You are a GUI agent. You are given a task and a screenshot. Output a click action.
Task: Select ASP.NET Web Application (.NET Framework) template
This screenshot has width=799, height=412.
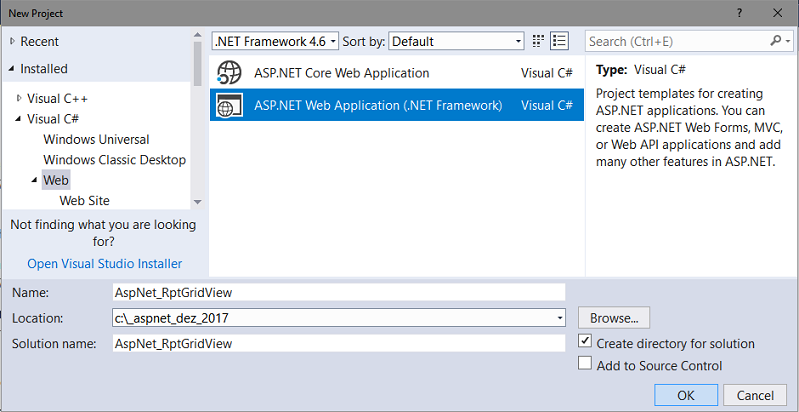tap(396, 105)
